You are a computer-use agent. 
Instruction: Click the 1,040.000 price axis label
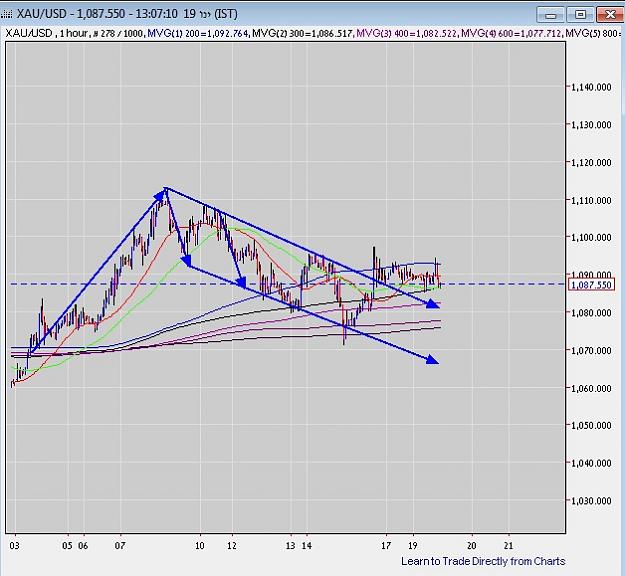[x=591, y=463]
